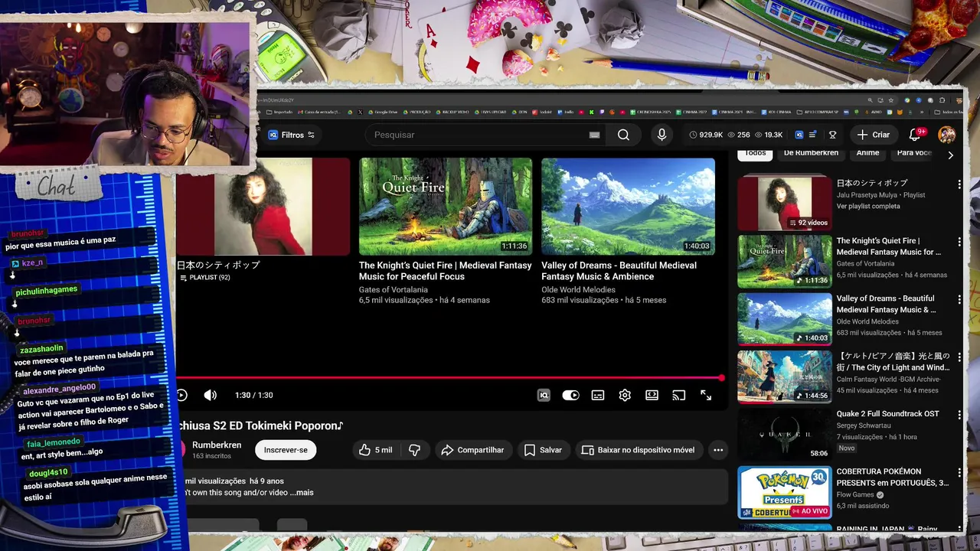Dislike the video
This screenshot has height=551, width=980.
pos(414,450)
